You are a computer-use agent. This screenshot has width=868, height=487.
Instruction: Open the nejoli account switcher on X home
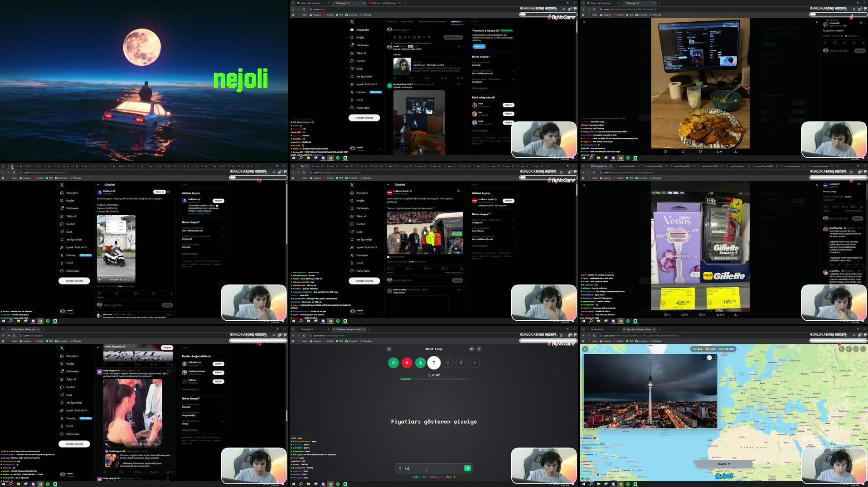365,148
